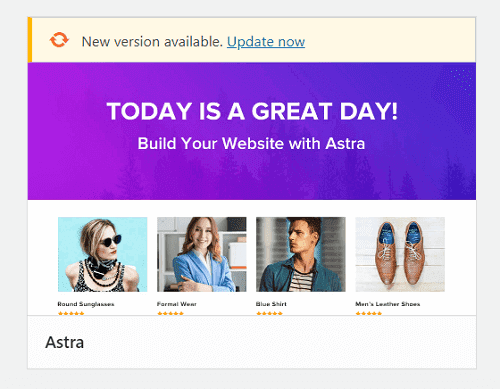
Task: Click the "TODAY IS A GREAT DAY!" headline
Action: [252, 111]
